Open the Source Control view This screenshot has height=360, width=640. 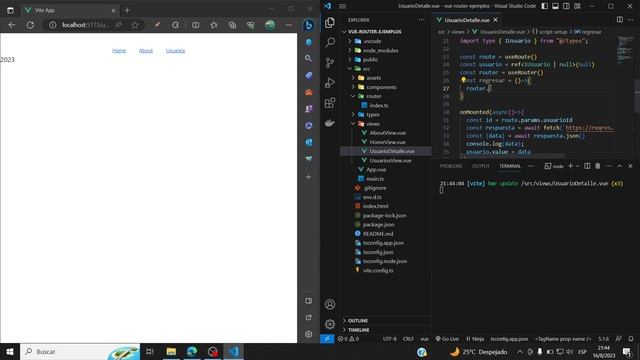[330, 62]
